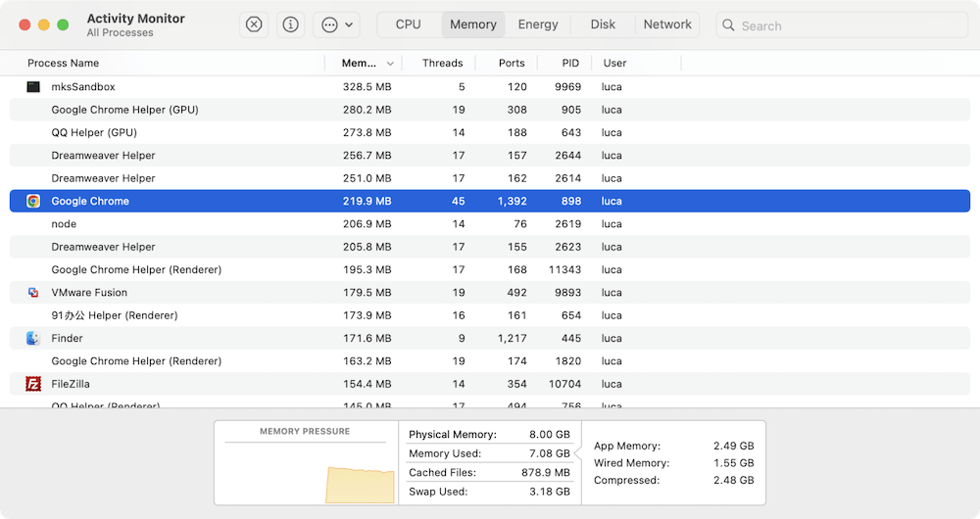
Task: Click the All Processes subtitle
Action: coord(120,33)
